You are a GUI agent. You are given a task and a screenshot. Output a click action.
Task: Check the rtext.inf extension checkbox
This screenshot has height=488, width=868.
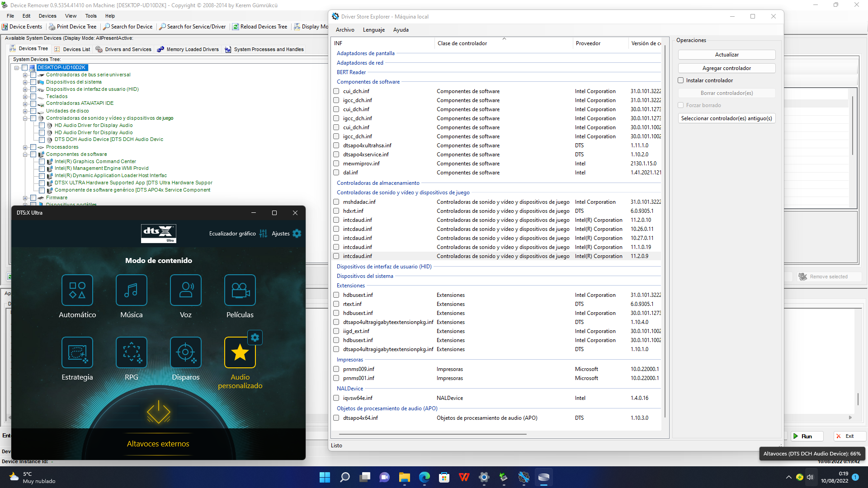[x=336, y=304]
